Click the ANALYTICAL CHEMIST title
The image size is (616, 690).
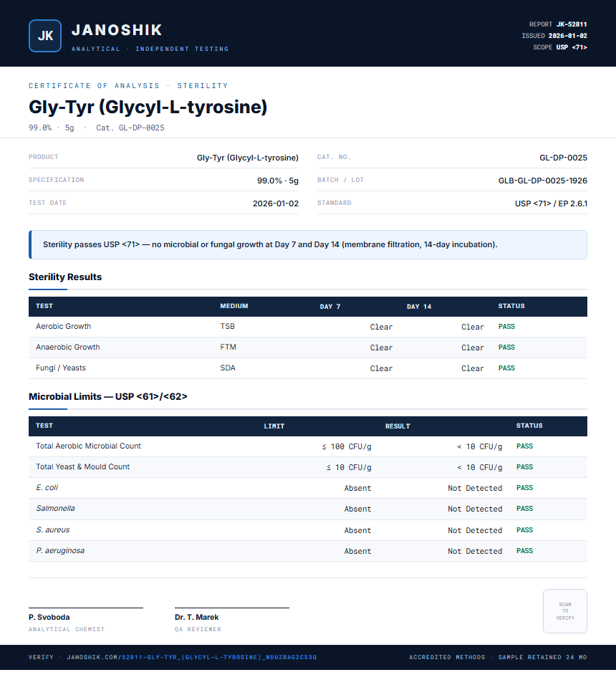[67, 629]
